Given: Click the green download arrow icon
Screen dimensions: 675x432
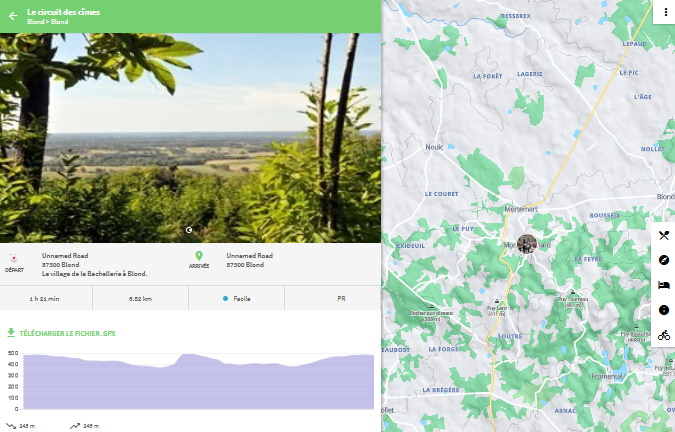Looking at the screenshot, I should coord(11,333).
